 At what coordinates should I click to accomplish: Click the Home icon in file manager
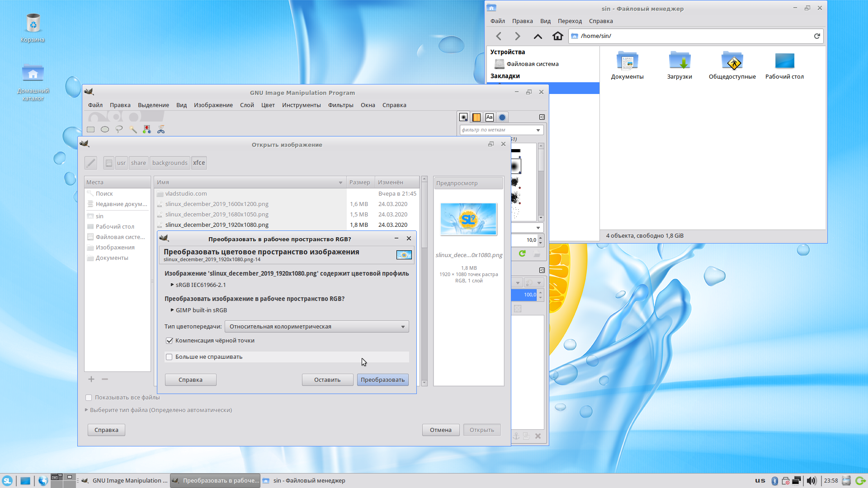click(557, 36)
